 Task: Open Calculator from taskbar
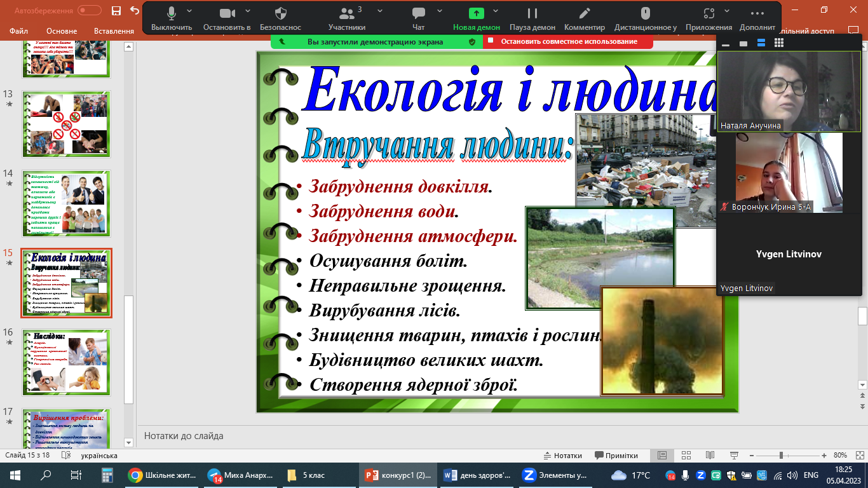tap(107, 475)
